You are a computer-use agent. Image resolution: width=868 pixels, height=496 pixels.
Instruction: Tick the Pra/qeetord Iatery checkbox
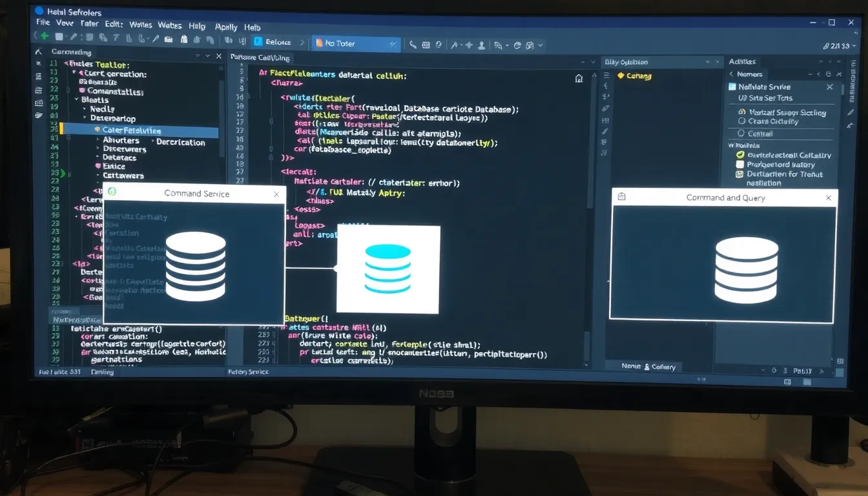coord(740,165)
